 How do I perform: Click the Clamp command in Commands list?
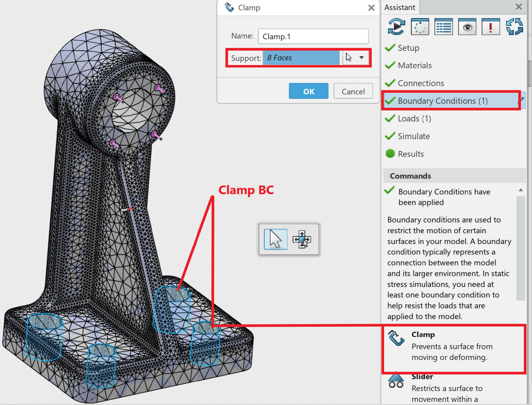click(454, 349)
